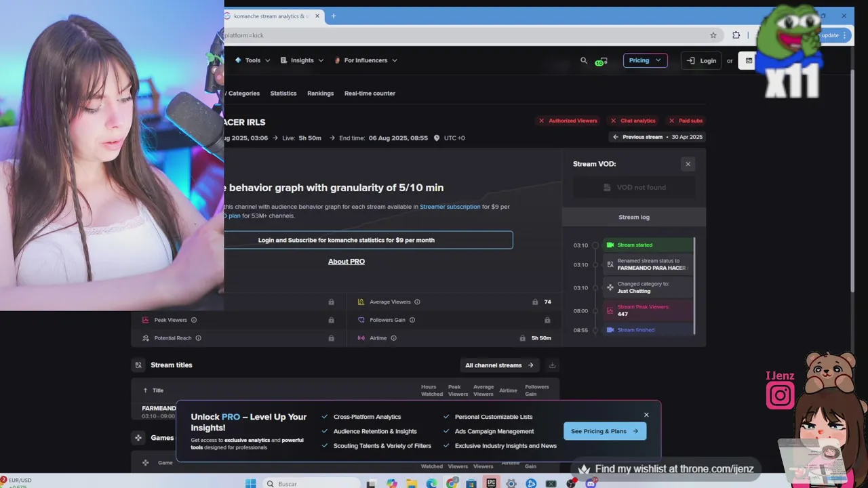Screen dimensions: 868x488
Task: Switch to the Statistics tab
Action: (x=283, y=94)
